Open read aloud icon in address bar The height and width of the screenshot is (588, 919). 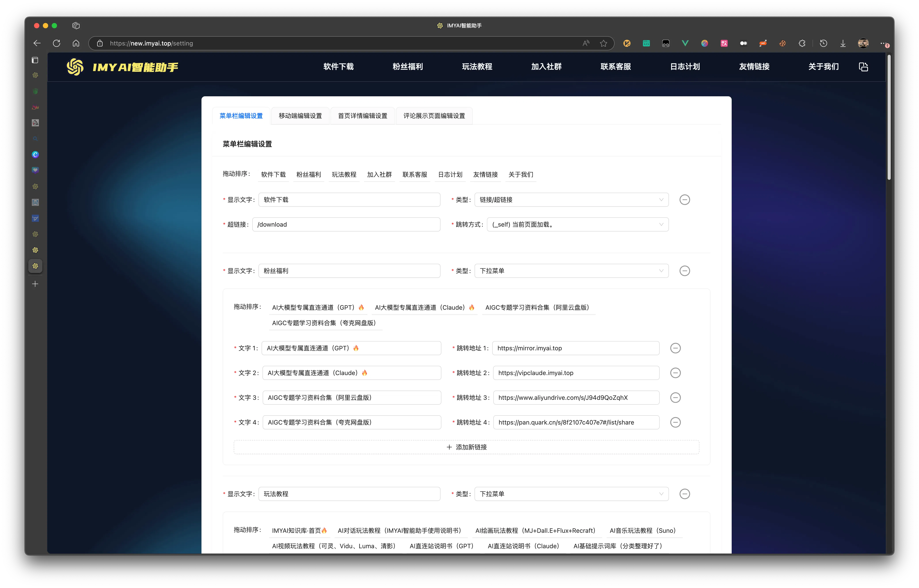[586, 43]
